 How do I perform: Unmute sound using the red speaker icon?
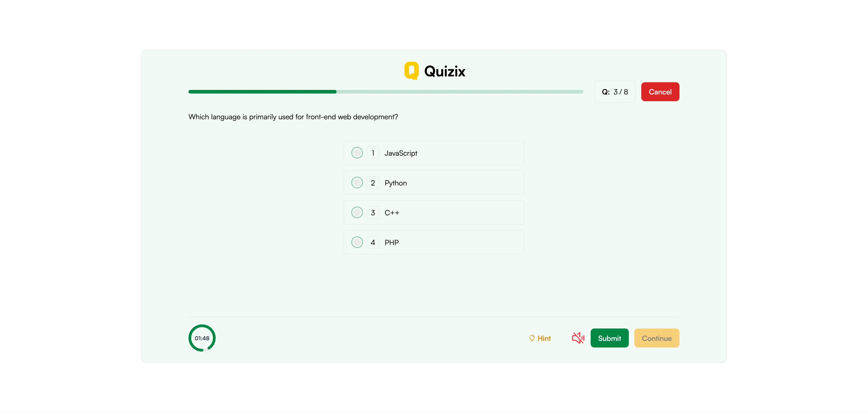click(x=578, y=338)
